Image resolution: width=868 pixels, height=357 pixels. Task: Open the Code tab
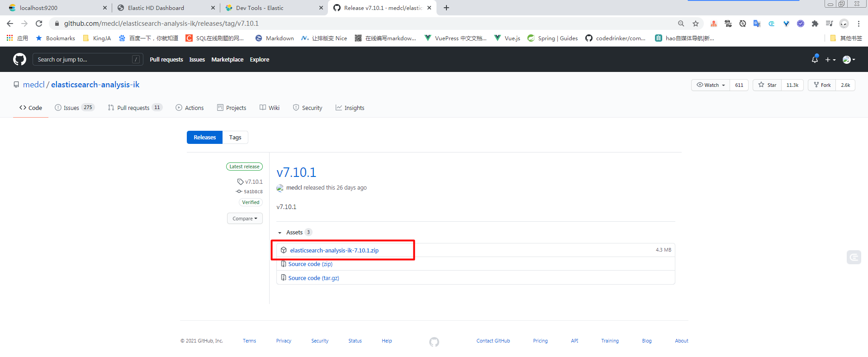31,108
